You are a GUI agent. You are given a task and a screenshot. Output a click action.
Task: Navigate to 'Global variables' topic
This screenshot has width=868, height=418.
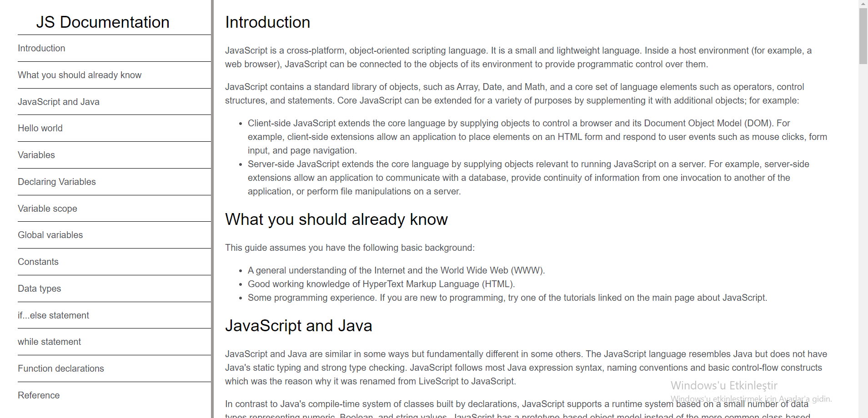click(x=50, y=235)
